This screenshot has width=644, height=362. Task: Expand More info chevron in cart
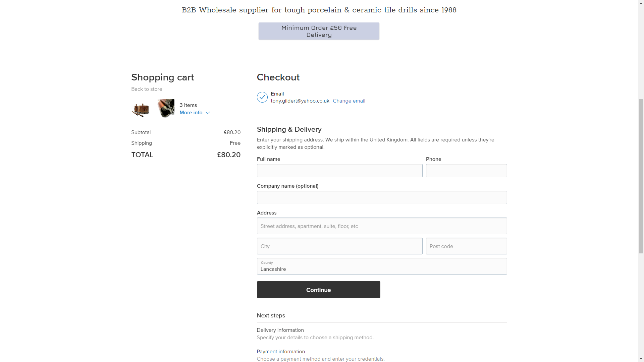pyautogui.click(x=208, y=113)
